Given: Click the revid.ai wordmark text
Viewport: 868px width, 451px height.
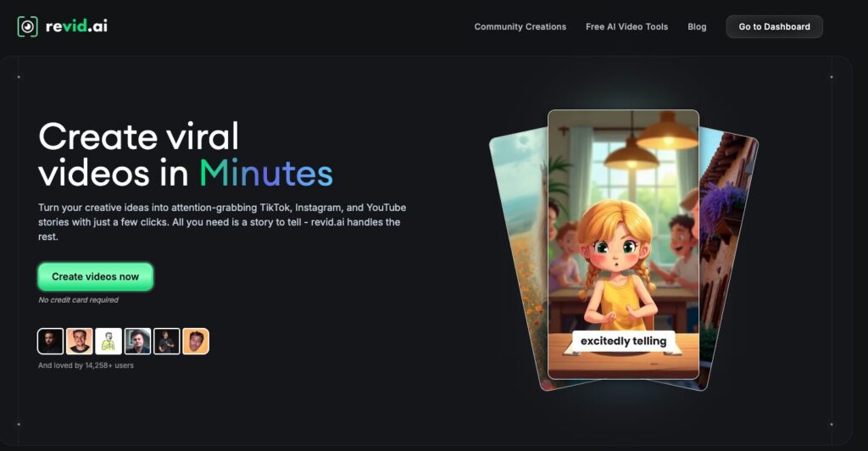Looking at the screenshot, I should [76, 26].
